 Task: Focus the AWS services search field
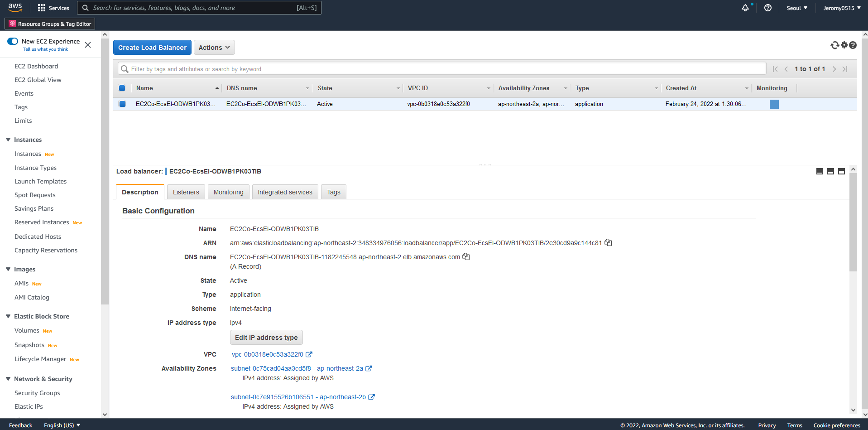pos(199,8)
